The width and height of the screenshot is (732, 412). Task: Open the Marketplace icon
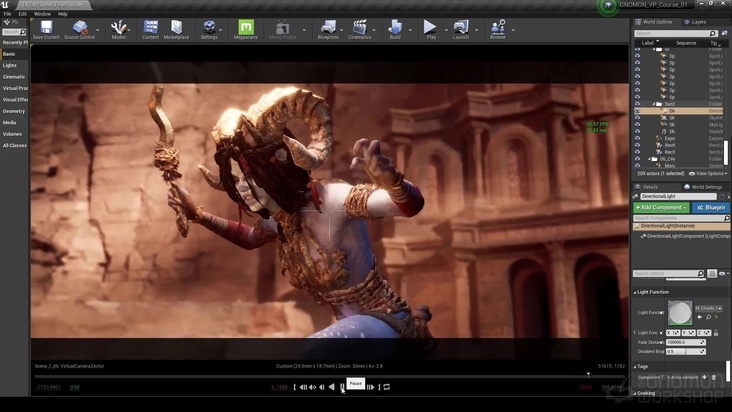(176, 29)
